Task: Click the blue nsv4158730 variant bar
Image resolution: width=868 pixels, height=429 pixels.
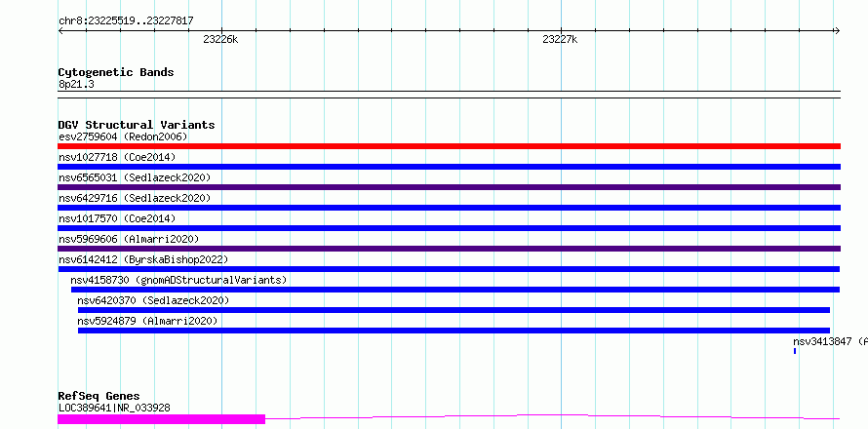Action: click(x=455, y=290)
